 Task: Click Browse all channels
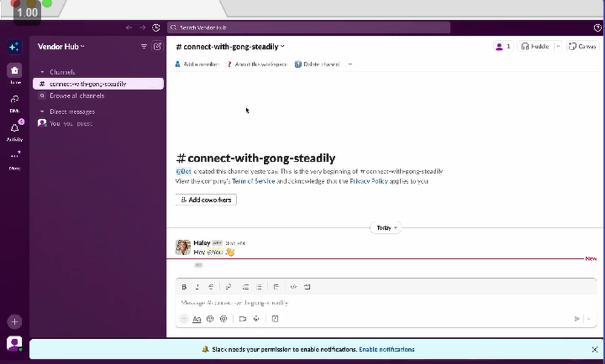click(77, 96)
